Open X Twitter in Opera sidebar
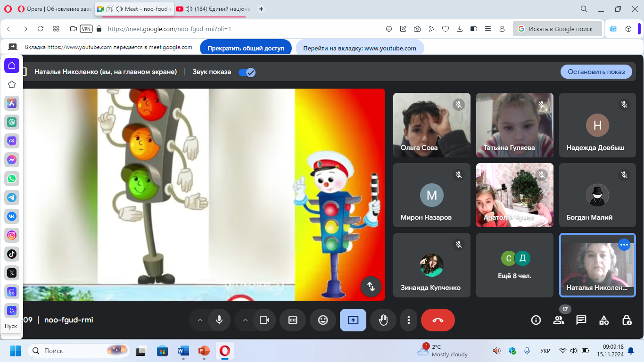Image resolution: width=644 pixels, height=362 pixels. [12, 273]
